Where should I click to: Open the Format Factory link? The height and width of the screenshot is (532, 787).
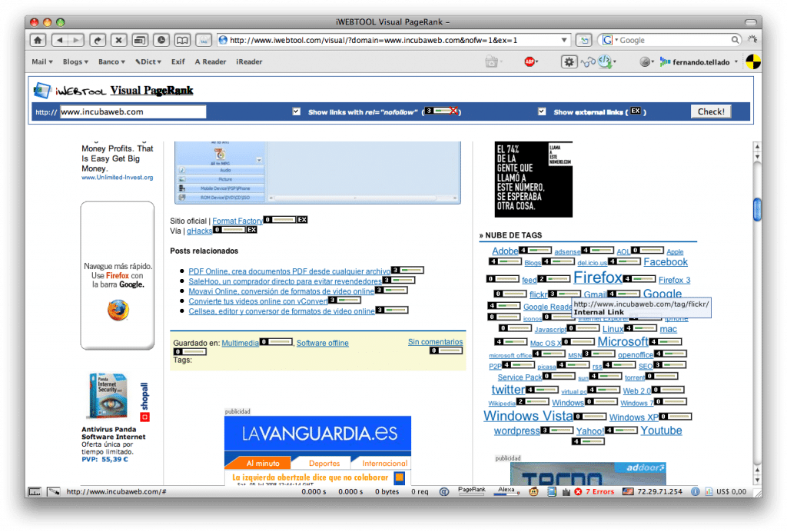(x=237, y=221)
